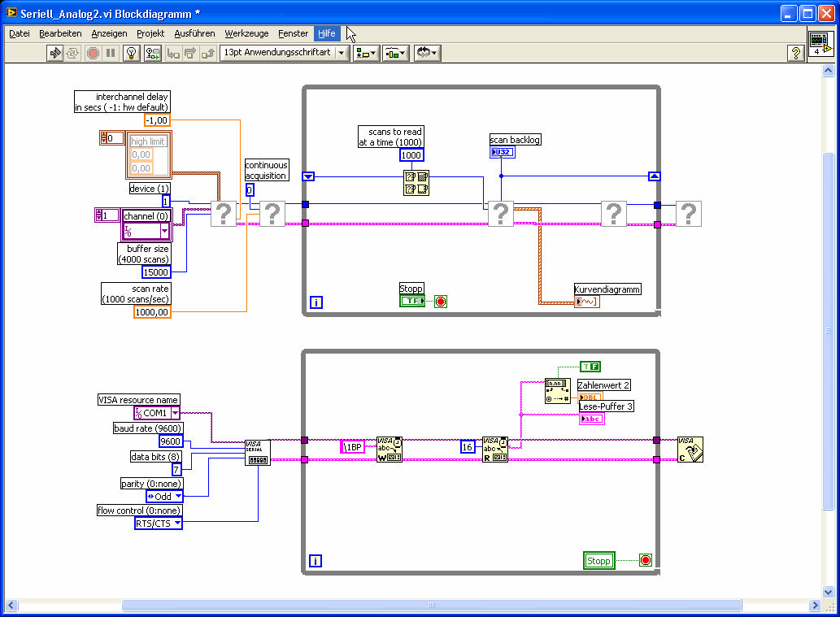Open the font size dropdown

pyautogui.click(x=284, y=53)
